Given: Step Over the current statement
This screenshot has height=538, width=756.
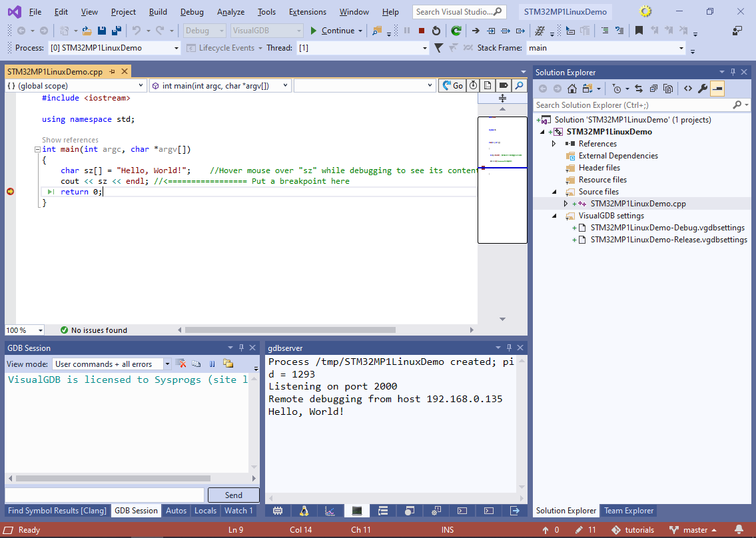Looking at the screenshot, I should (x=506, y=31).
